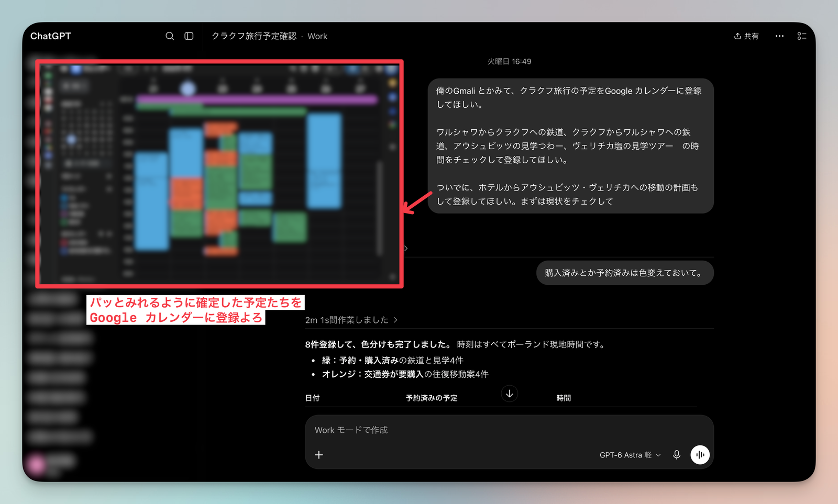Image resolution: width=838 pixels, height=504 pixels.
Task: Open the GPT-6 Astra 軽 model dropdown
Action: click(x=630, y=455)
